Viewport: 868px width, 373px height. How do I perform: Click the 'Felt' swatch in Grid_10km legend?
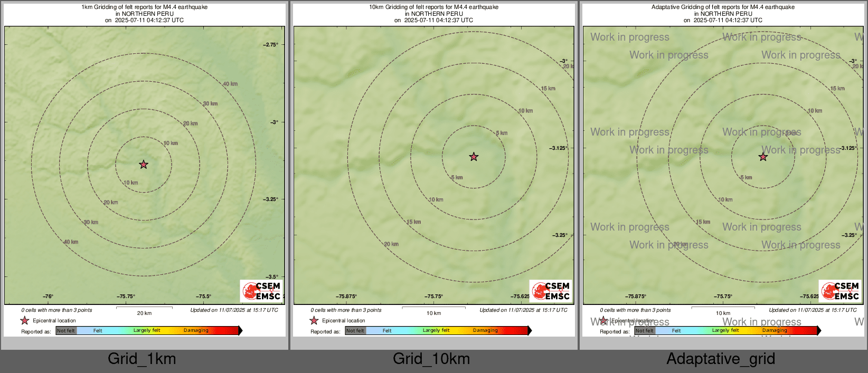click(x=387, y=331)
